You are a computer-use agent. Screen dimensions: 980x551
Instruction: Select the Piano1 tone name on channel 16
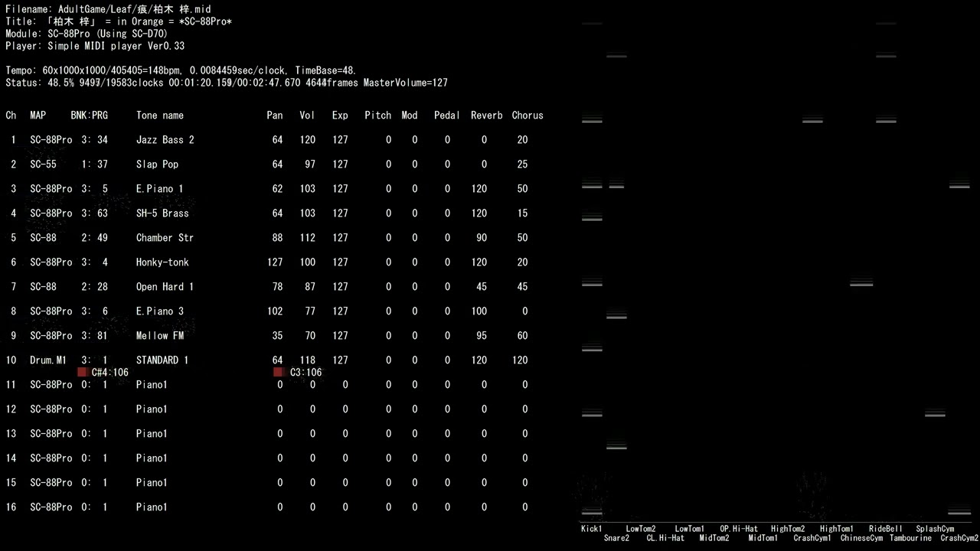(152, 507)
